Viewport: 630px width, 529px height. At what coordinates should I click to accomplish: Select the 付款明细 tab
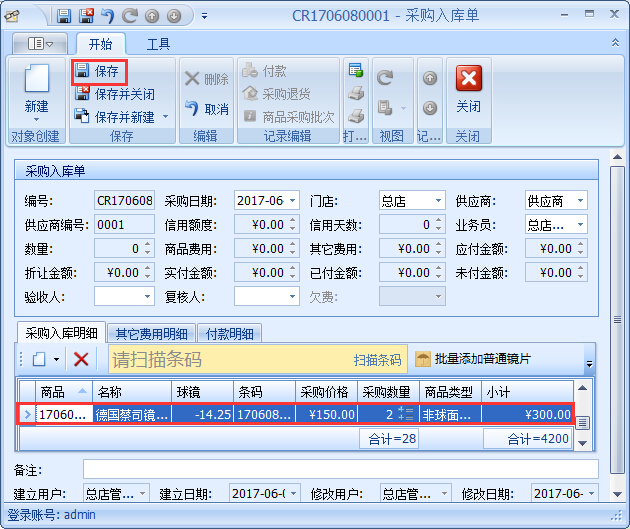[229, 334]
